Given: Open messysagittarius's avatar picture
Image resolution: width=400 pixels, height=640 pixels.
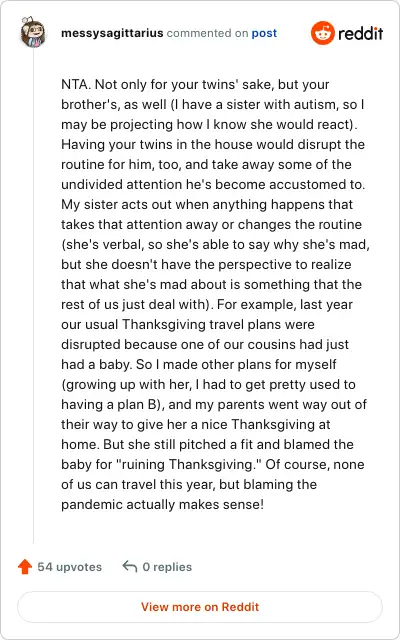Looking at the screenshot, I should click(33, 33).
